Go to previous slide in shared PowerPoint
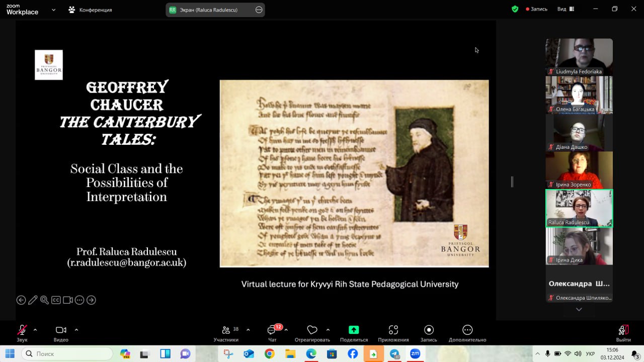 coord(21,300)
